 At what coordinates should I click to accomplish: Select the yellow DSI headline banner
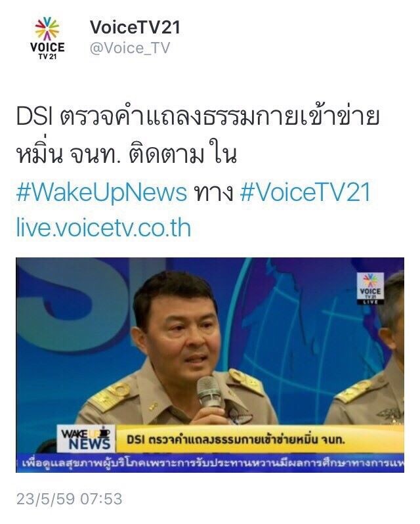[259, 439]
